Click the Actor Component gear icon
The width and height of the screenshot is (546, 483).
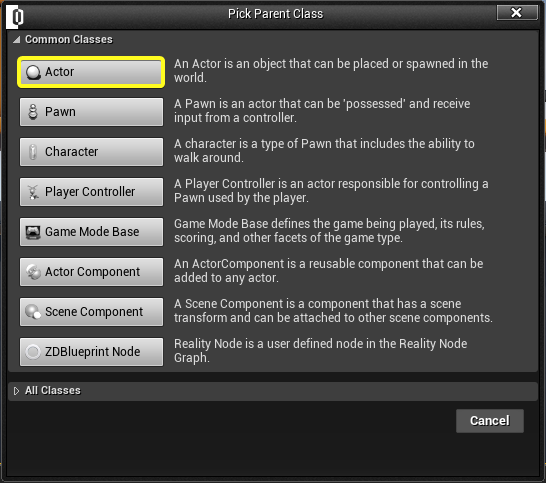click(33, 272)
